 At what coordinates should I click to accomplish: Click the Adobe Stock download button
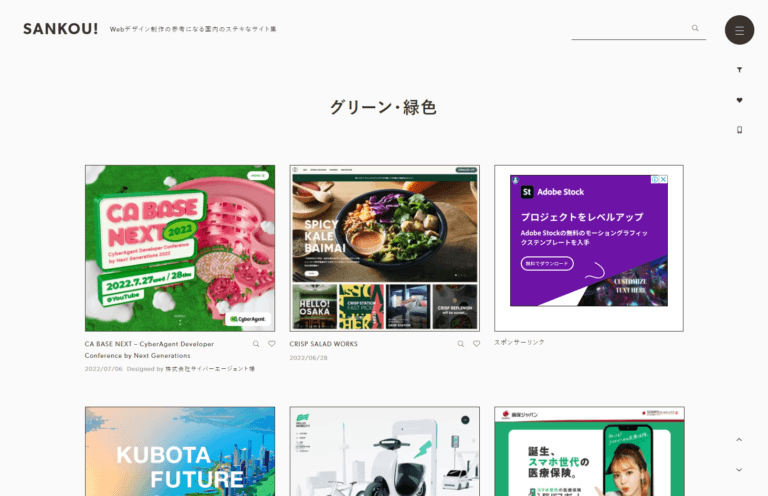pos(547,263)
